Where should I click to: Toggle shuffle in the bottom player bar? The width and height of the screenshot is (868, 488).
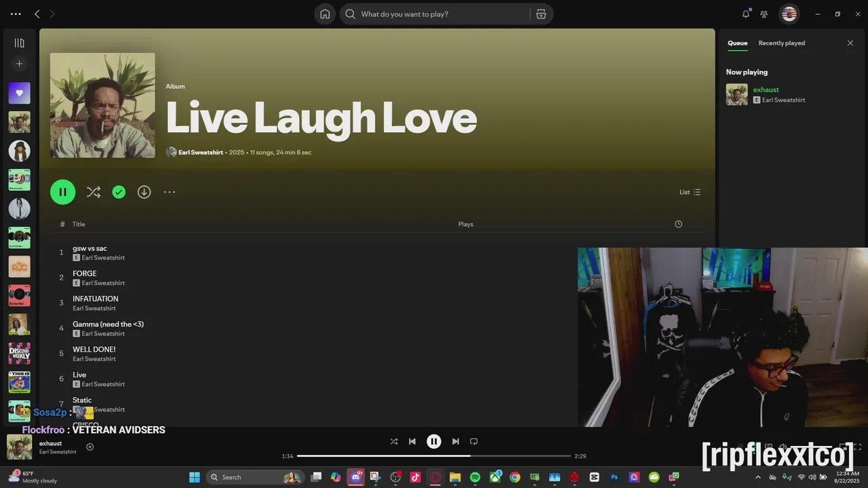394,441
